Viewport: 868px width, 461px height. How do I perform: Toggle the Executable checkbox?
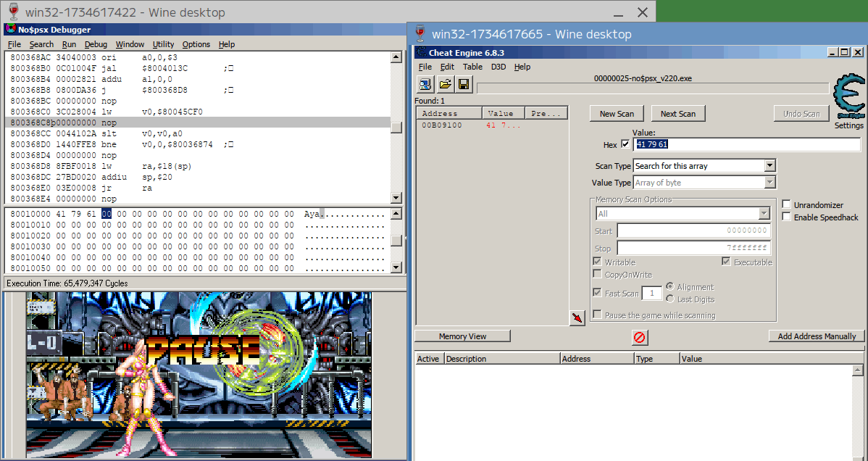[x=726, y=262]
